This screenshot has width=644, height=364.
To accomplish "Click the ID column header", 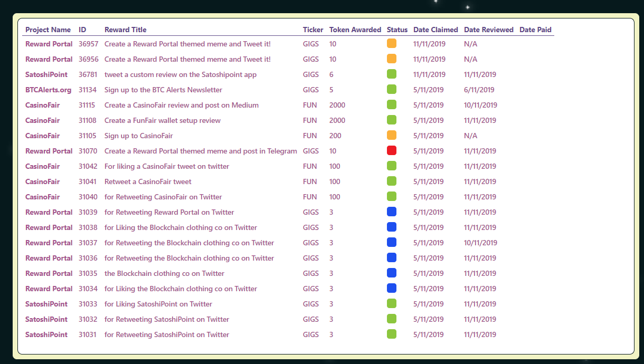I will coord(82,30).
